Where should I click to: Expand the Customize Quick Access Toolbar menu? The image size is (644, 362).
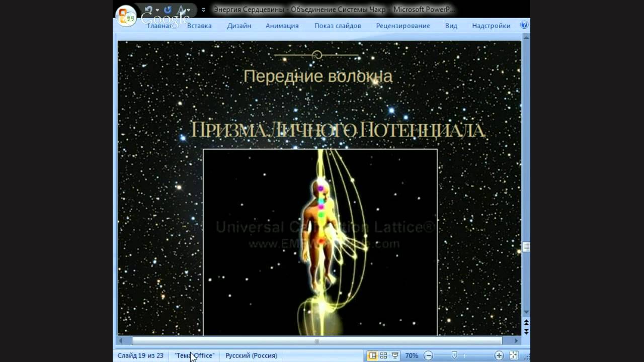[x=203, y=10]
